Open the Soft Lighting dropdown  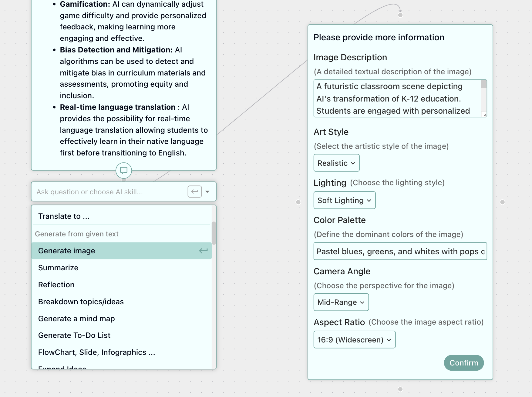point(344,200)
